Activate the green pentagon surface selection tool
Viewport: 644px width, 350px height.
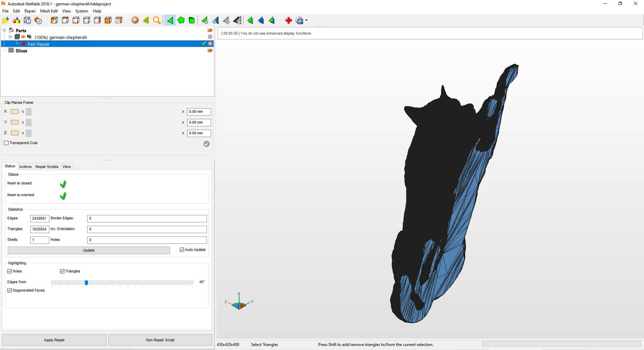click(x=181, y=20)
